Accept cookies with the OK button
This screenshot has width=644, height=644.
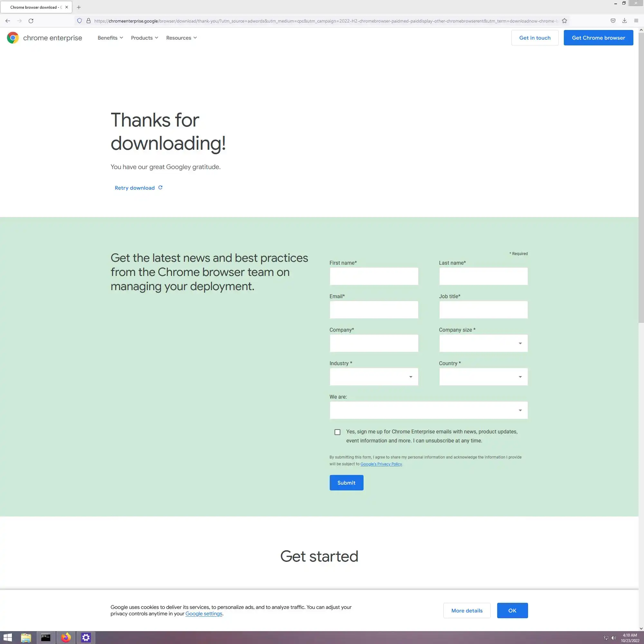pyautogui.click(x=512, y=610)
